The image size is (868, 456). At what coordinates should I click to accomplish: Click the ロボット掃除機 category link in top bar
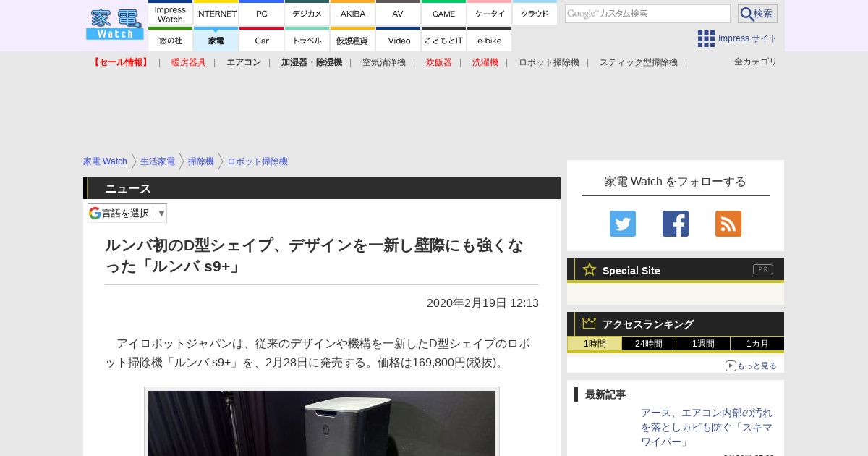[549, 62]
